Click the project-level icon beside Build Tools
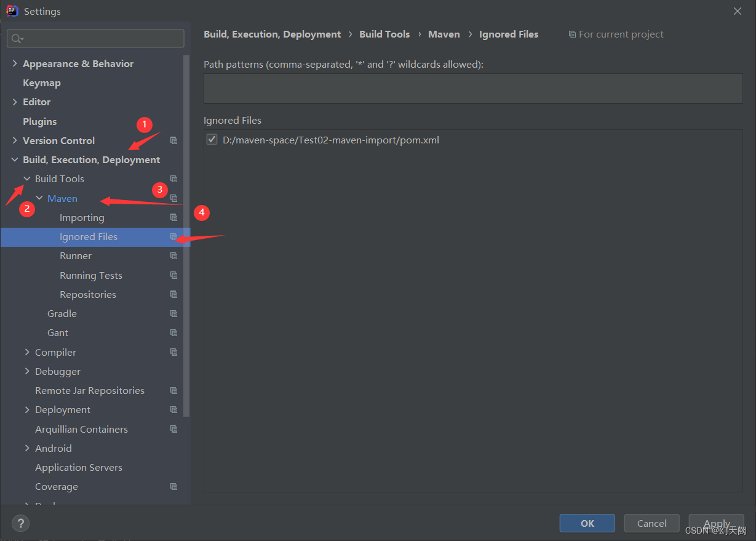 pyautogui.click(x=173, y=179)
